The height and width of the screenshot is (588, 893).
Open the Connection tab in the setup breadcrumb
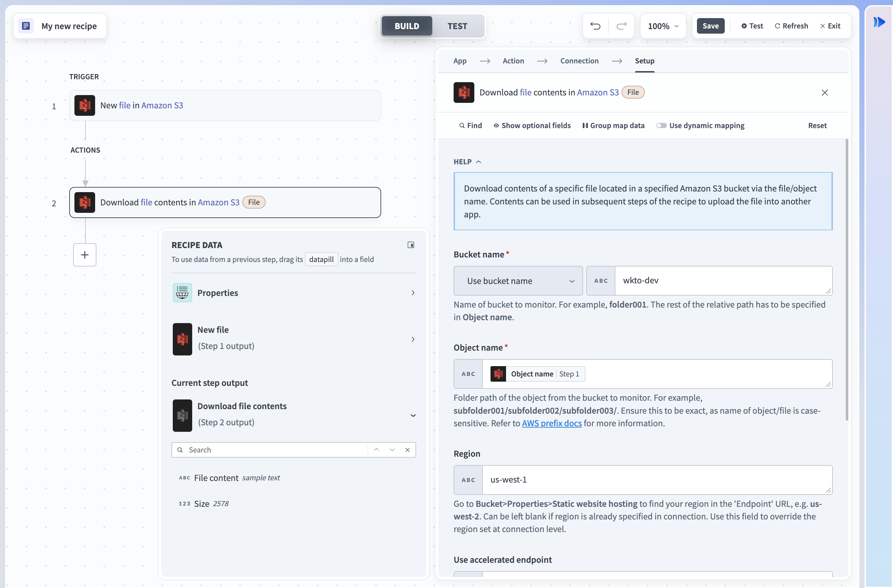tap(579, 61)
